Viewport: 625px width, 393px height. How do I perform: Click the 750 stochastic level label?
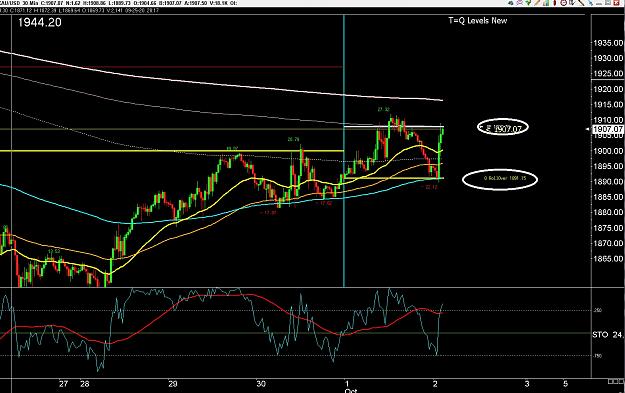tap(598, 356)
